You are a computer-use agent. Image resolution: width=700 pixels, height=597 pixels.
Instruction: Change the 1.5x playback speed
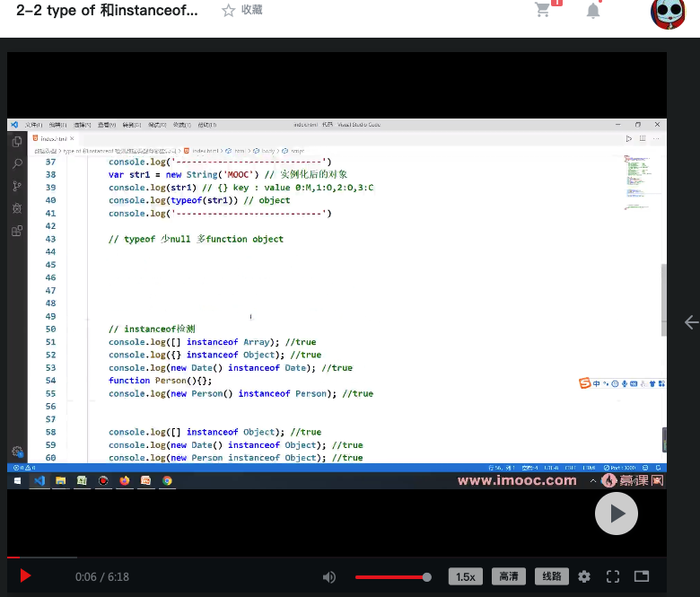[465, 576]
